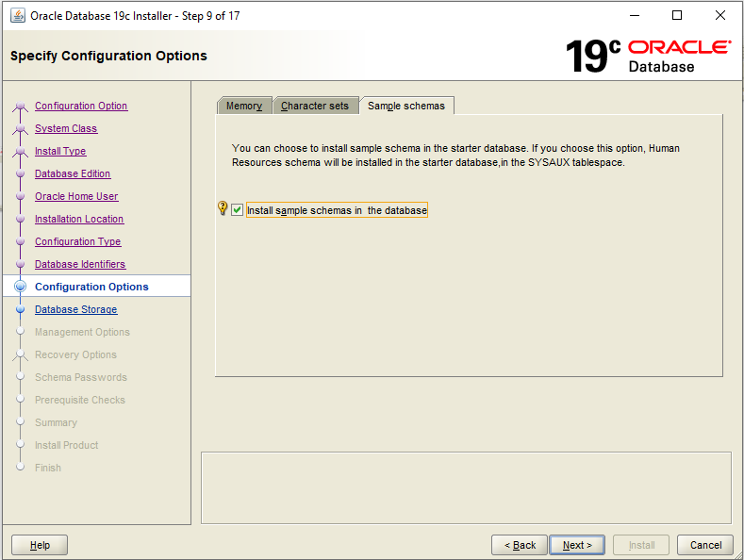The width and height of the screenshot is (744, 560).
Task: Return to Configuration Type step
Action: point(78,241)
